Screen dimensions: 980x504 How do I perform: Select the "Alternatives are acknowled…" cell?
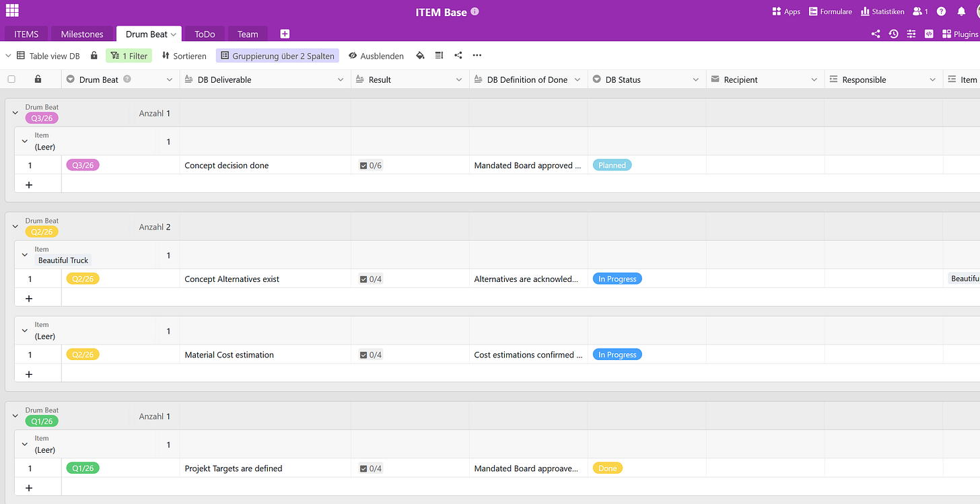pyautogui.click(x=528, y=279)
